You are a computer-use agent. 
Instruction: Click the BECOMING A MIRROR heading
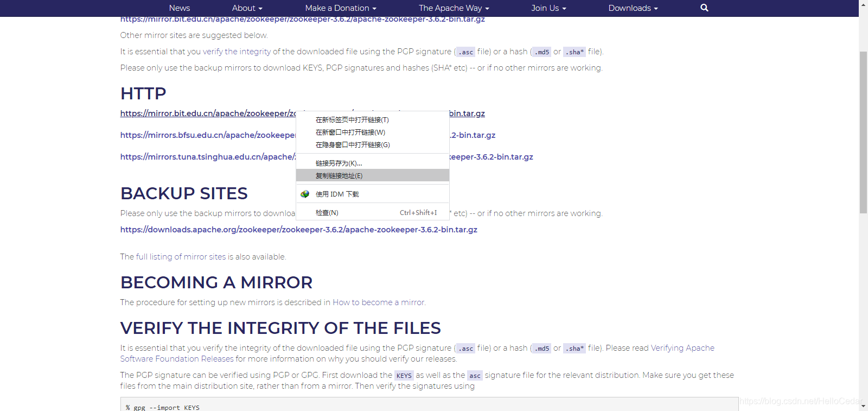(216, 282)
